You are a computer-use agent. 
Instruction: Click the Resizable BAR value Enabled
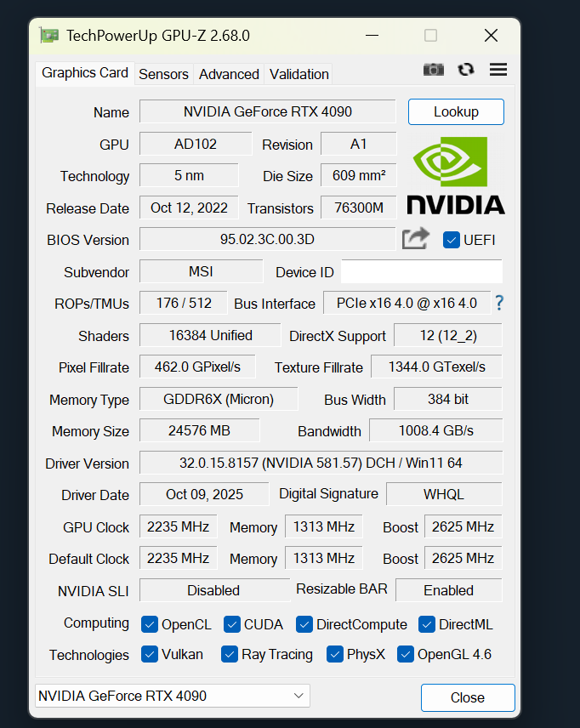pyautogui.click(x=448, y=590)
